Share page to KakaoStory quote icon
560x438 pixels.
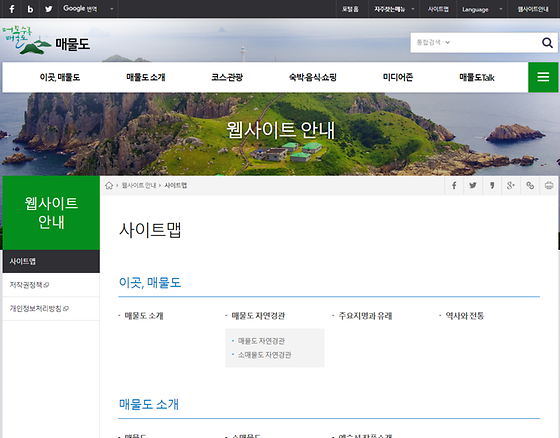click(x=492, y=185)
